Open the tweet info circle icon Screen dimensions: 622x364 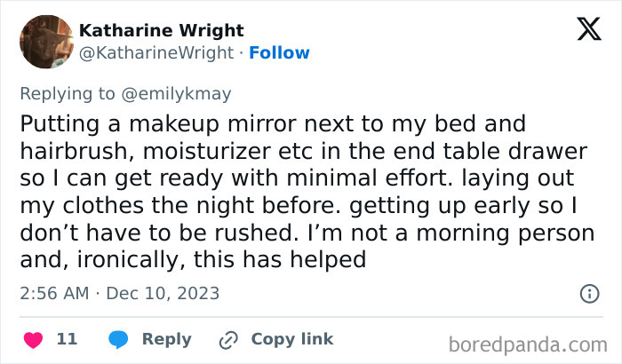tap(588, 293)
